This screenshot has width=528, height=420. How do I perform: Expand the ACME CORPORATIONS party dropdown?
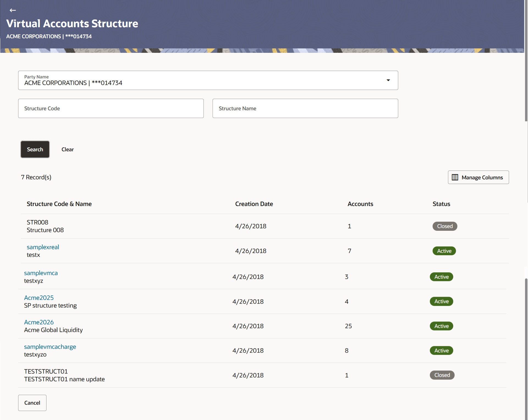(388, 80)
